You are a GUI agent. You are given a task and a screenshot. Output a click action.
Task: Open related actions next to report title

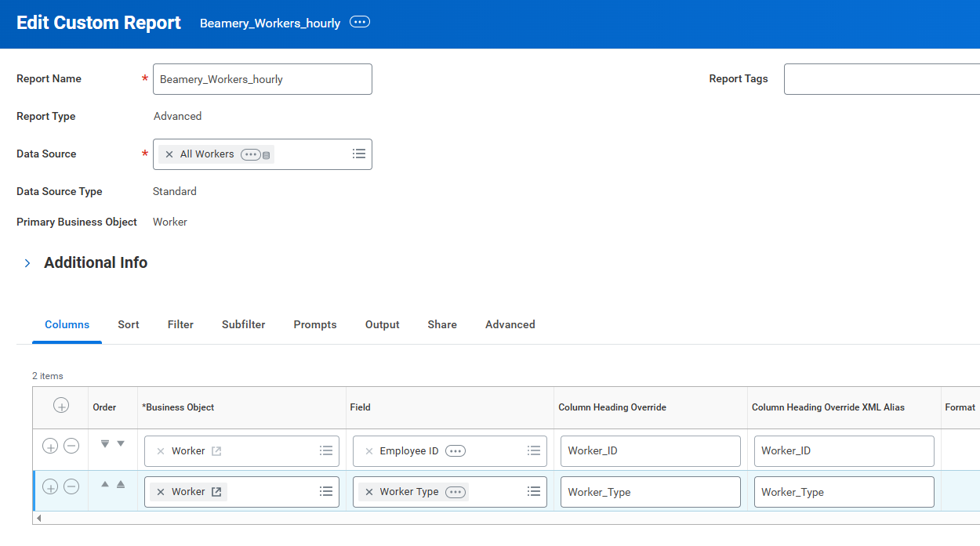(x=360, y=23)
